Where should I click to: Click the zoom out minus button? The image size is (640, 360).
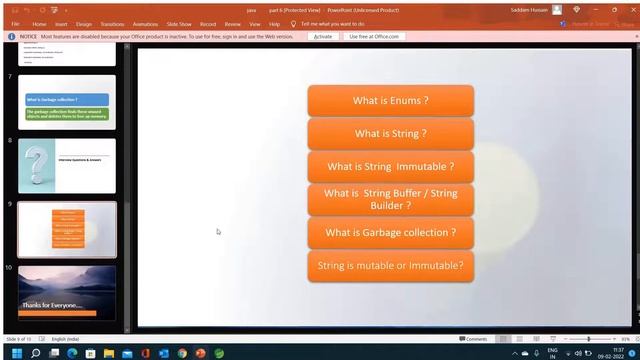[566, 339]
